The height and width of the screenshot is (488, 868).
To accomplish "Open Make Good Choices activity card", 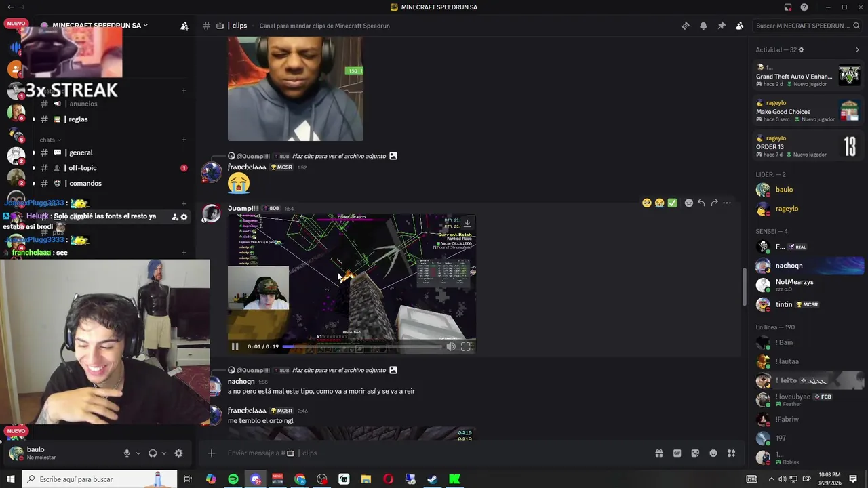I will point(808,111).
